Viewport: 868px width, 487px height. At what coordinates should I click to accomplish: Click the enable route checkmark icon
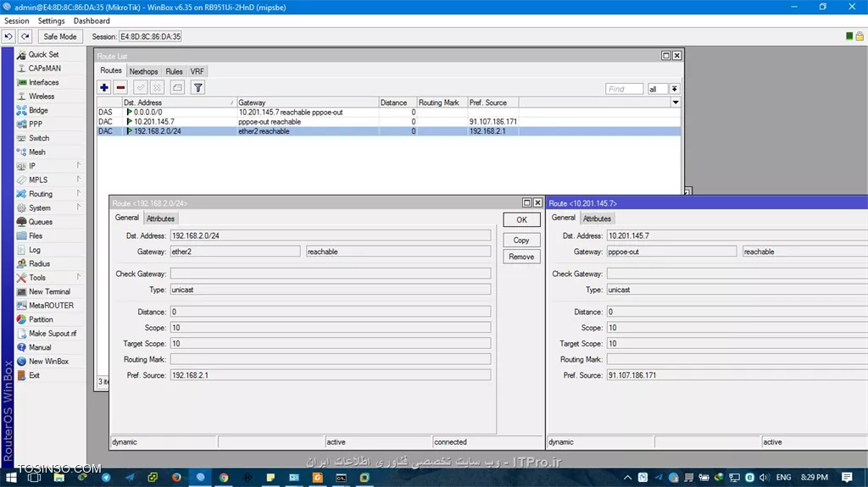(x=141, y=87)
